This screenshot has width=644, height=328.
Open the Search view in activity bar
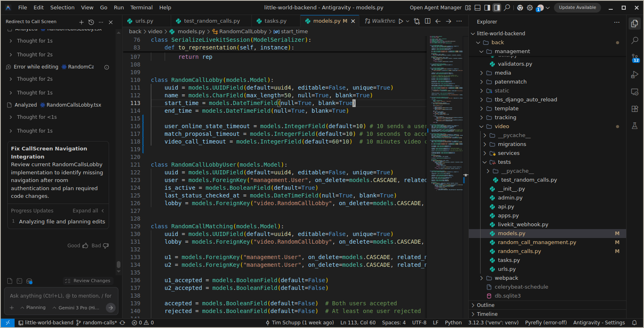click(x=635, y=41)
